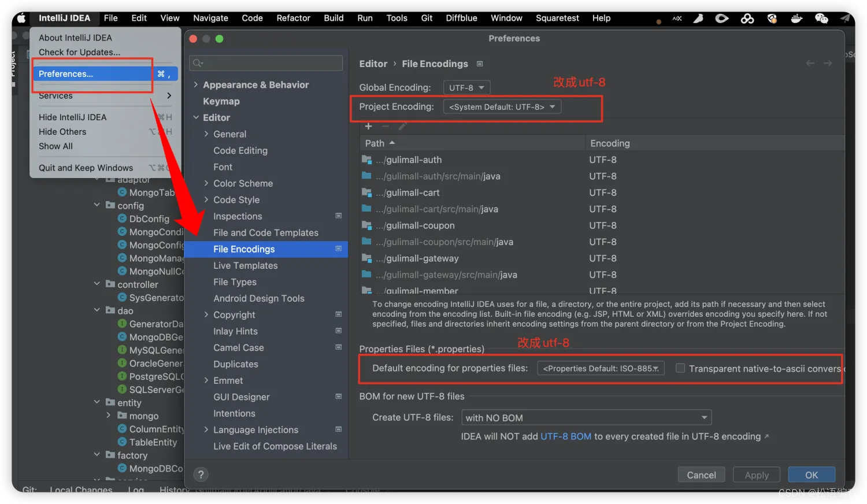Click the GUI Designer project settings icon
This screenshot has height=504, width=867.
point(339,396)
